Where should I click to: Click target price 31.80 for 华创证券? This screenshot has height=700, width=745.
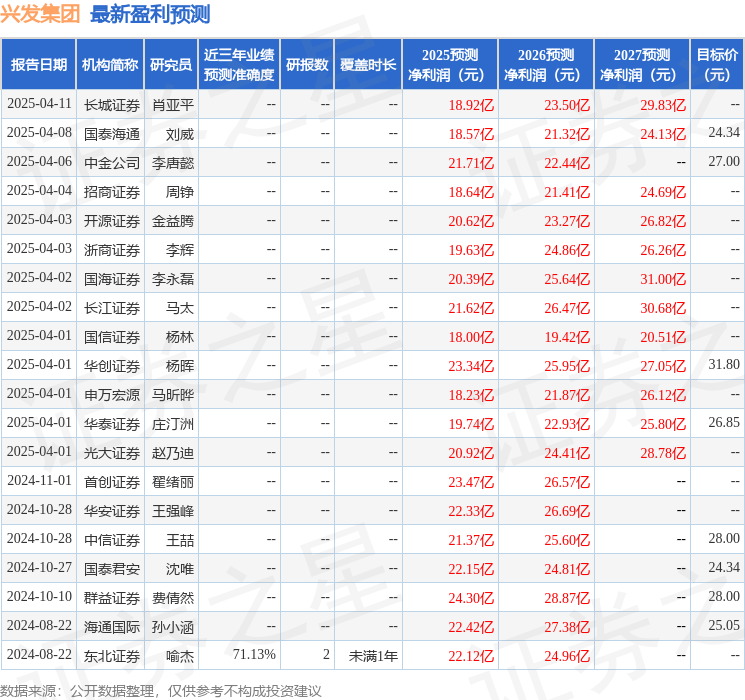(x=723, y=365)
